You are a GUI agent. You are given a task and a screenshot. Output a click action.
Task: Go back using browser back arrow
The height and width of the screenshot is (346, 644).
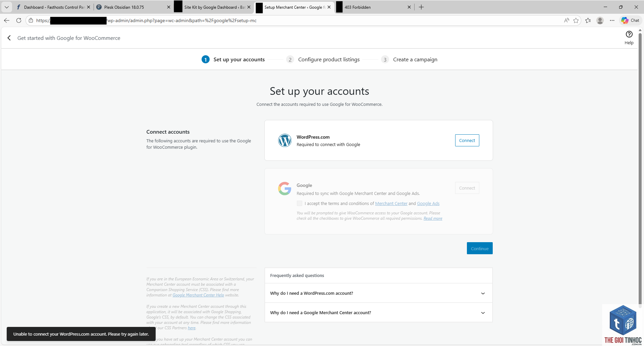tap(7, 20)
